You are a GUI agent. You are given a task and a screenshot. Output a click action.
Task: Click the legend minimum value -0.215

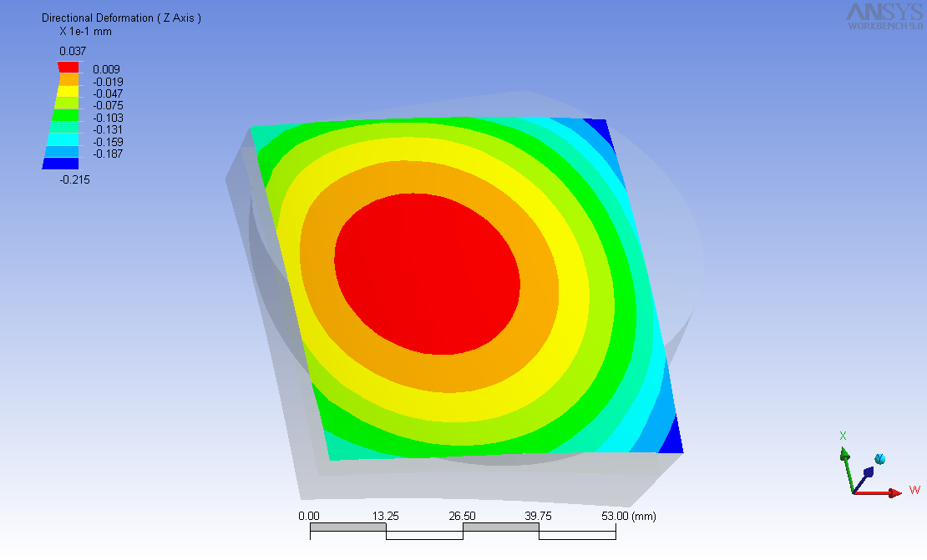75,180
